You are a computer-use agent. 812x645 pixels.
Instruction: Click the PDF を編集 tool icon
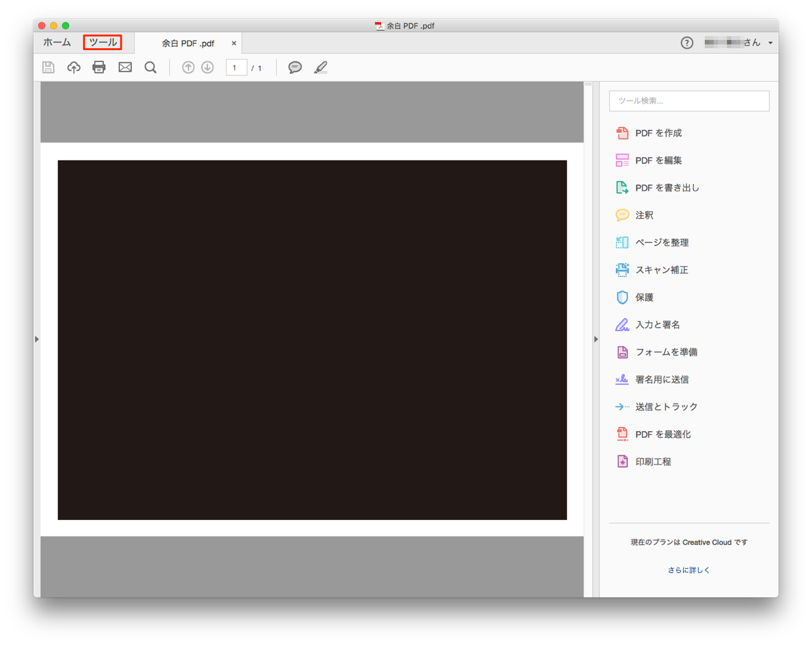(x=622, y=160)
